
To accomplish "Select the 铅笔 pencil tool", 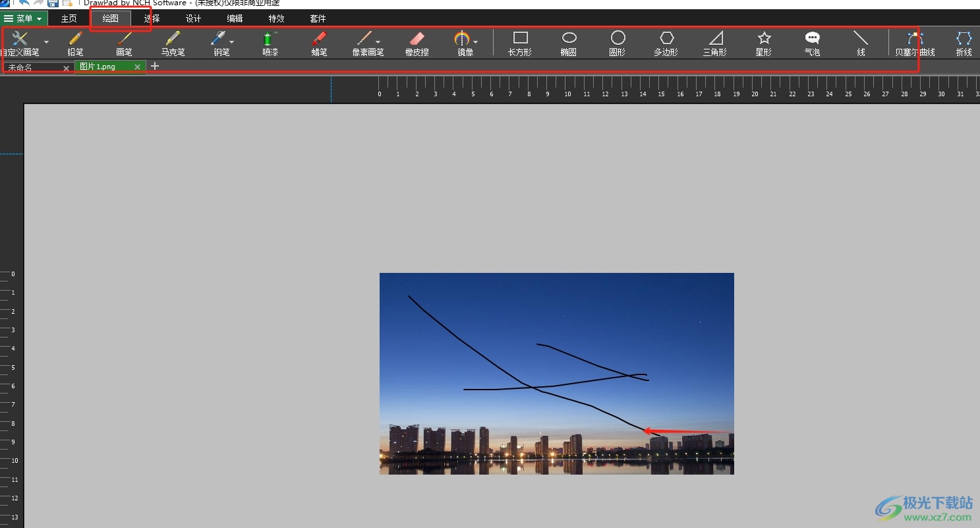I will (75, 43).
